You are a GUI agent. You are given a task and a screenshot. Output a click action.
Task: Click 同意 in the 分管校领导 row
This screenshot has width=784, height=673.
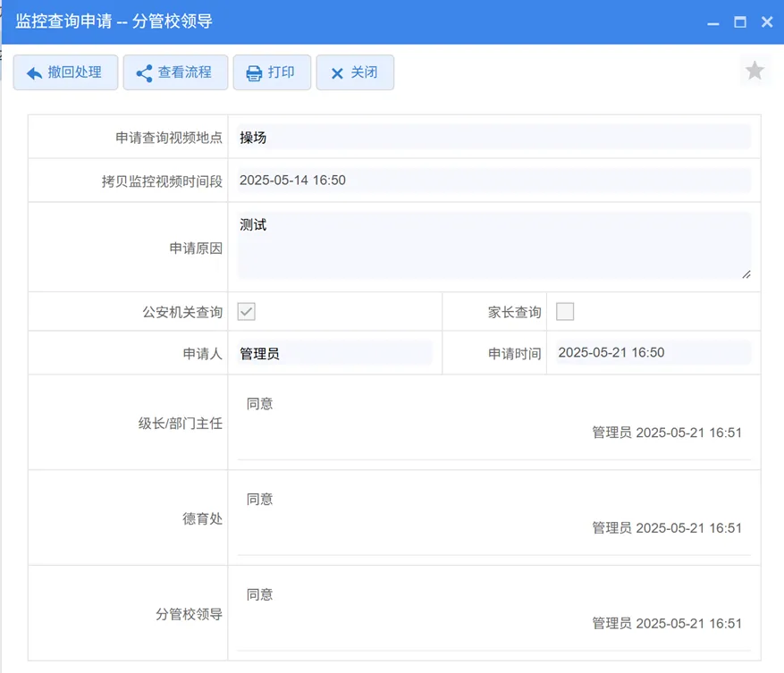259,594
